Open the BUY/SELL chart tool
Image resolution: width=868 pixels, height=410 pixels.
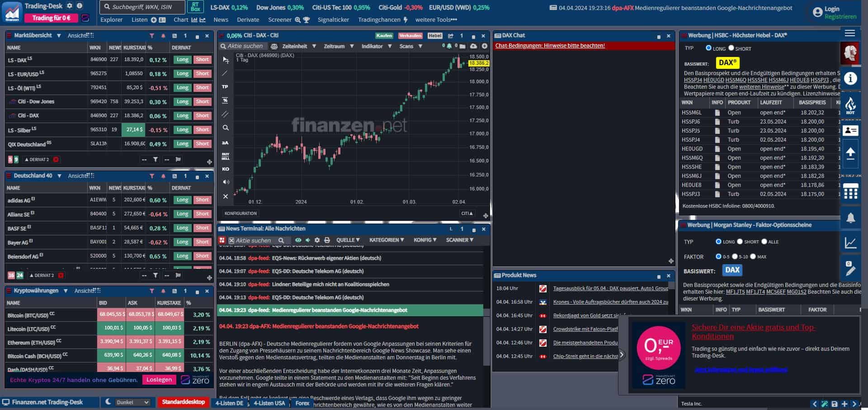click(x=225, y=156)
